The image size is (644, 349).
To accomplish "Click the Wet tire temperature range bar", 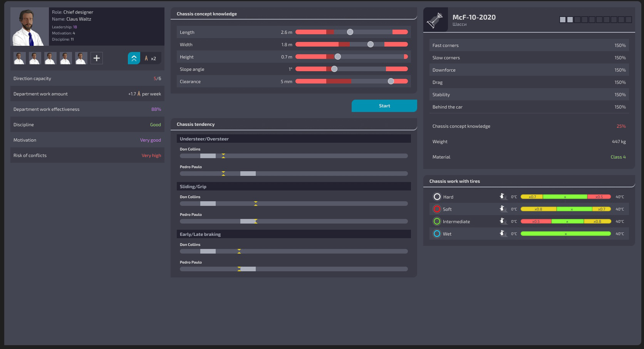I will coord(566,234).
